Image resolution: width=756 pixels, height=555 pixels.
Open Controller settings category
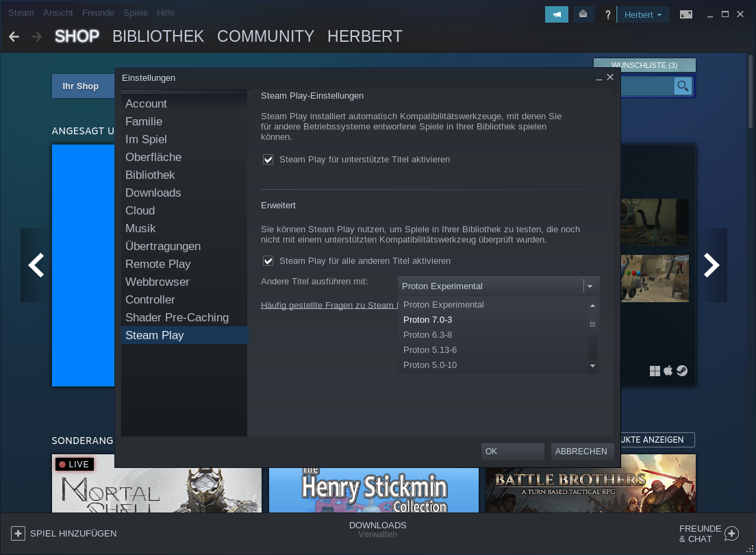tap(184, 300)
